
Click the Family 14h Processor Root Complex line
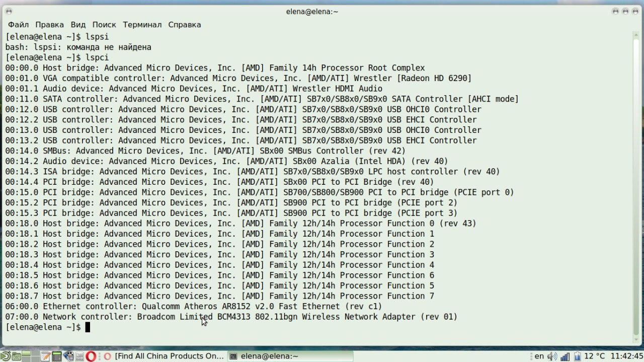[x=215, y=68]
